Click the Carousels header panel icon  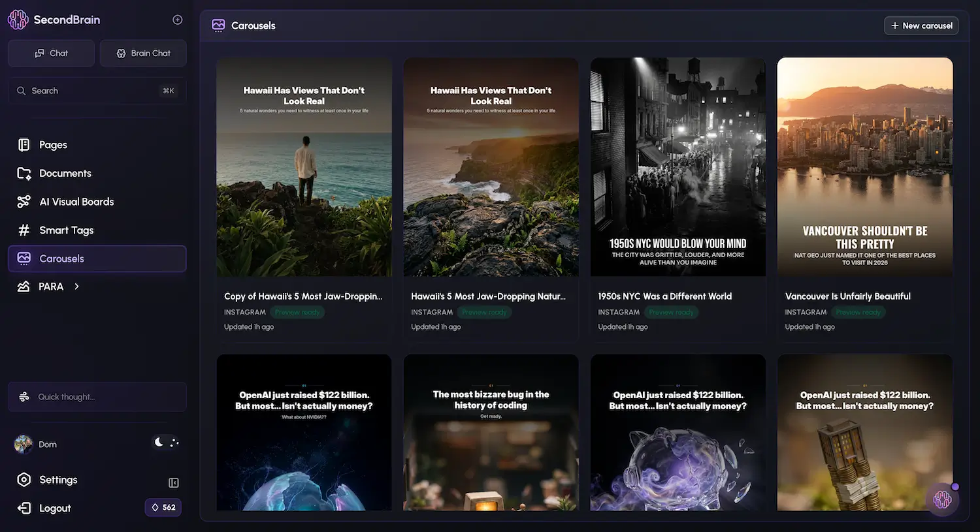point(218,25)
